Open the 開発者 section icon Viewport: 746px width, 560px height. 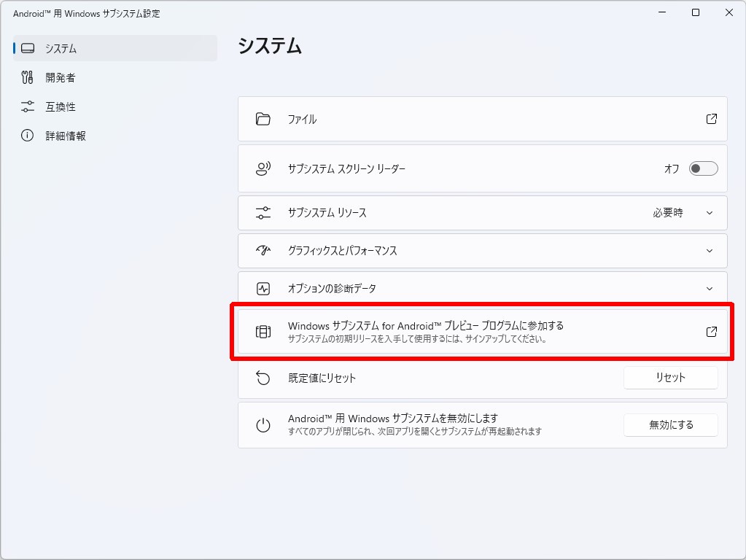(28, 77)
